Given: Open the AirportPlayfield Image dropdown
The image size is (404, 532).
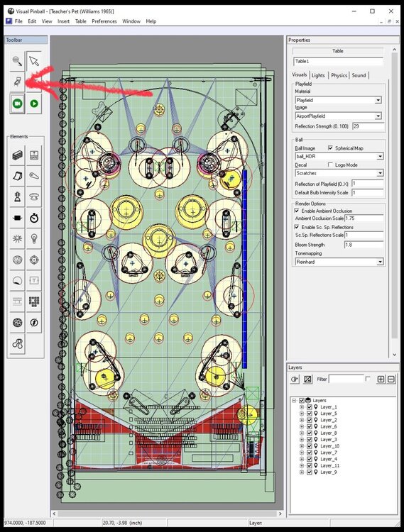Looking at the screenshot, I should point(378,116).
